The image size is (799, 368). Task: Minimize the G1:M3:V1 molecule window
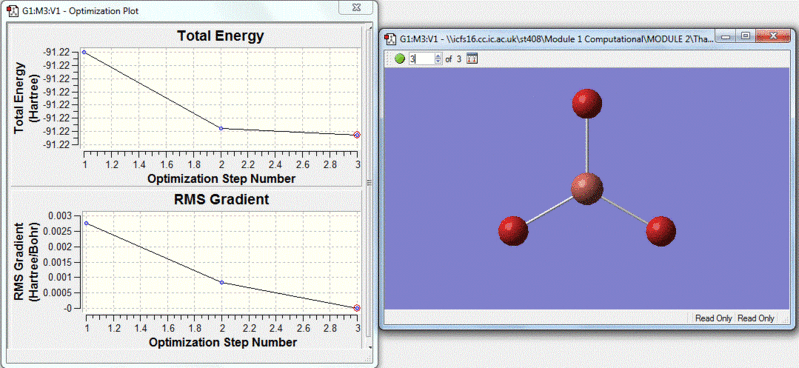727,36
